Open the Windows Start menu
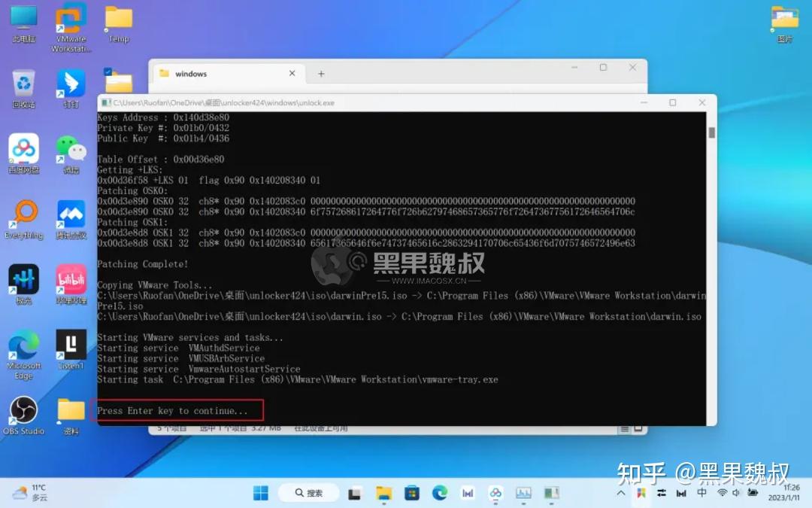Screen dimensions: 812x508 click(260, 493)
